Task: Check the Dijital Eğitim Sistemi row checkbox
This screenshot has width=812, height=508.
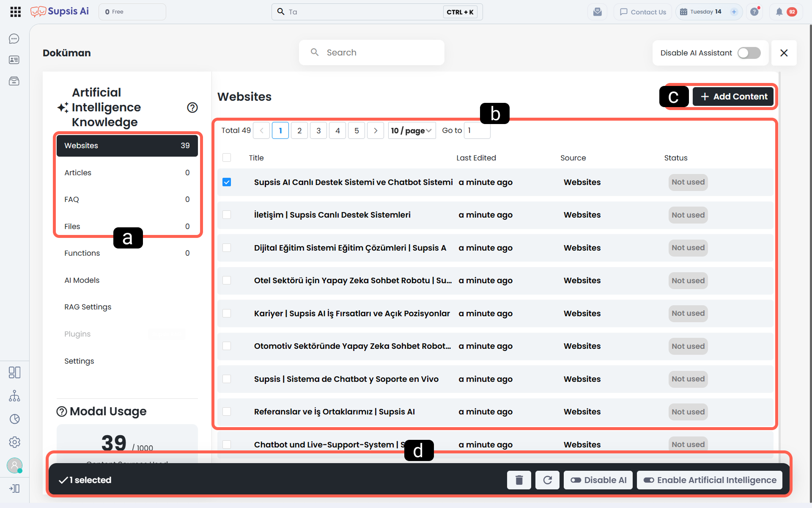Action: tap(227, 248)
